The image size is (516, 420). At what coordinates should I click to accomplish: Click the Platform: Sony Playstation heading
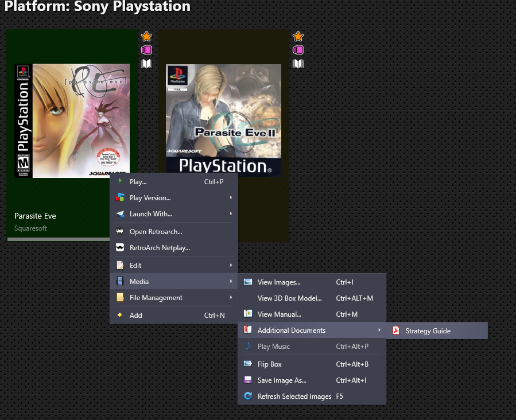(98, 6)
